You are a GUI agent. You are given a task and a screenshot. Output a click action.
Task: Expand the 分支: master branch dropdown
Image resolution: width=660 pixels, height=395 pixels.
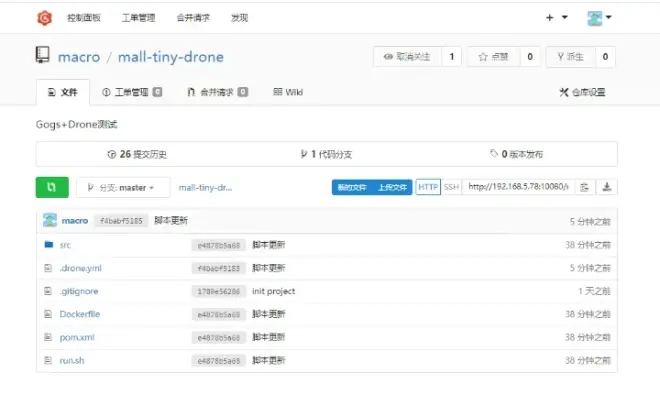click(x=123, y=187)
